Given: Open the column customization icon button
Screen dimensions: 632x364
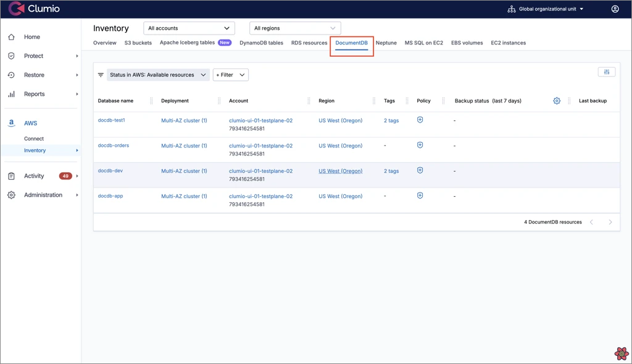Looking at the screenshot, I should tap(607, 72).
